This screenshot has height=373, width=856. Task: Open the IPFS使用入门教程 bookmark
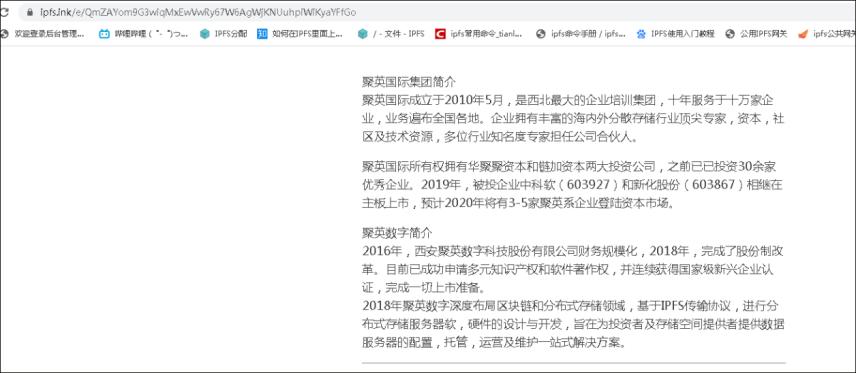[675, 34]
